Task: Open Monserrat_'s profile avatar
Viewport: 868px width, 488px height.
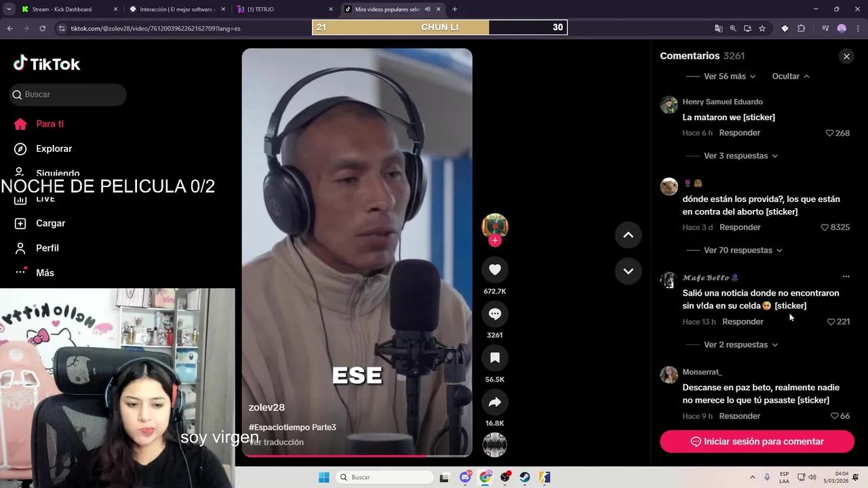Action: pyautogui.click(x=669, y=375)
